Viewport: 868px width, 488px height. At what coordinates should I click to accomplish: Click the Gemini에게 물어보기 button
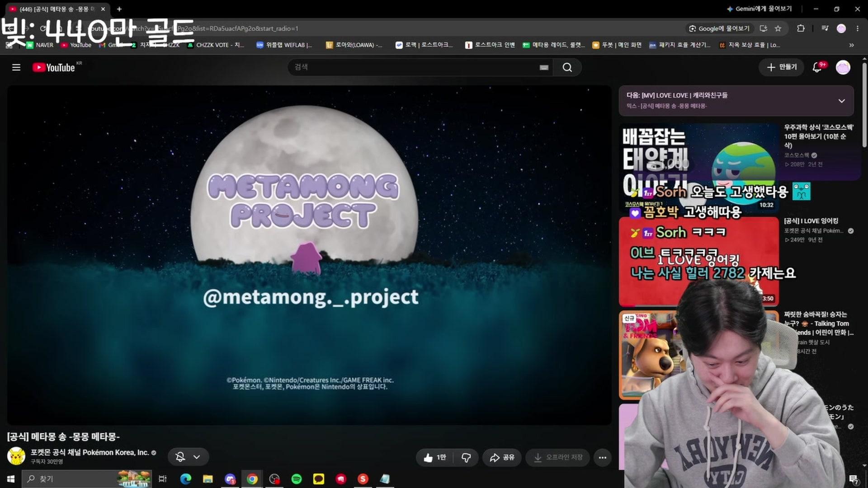click(759, 9)
